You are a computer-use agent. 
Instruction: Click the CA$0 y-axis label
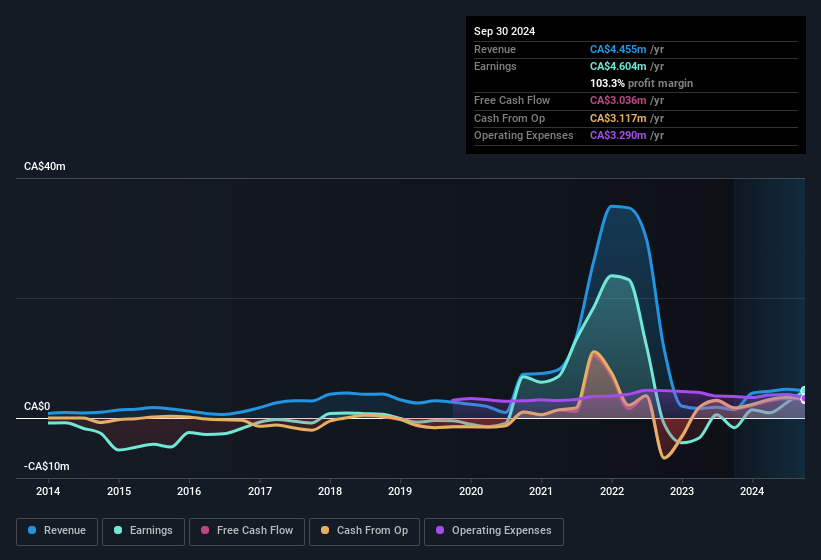click(x=37, y=406)
